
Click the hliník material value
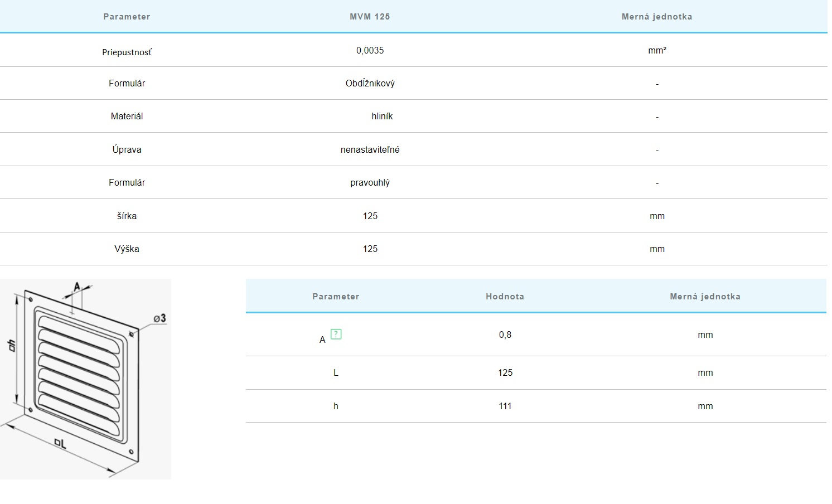(x=382, y=116)
